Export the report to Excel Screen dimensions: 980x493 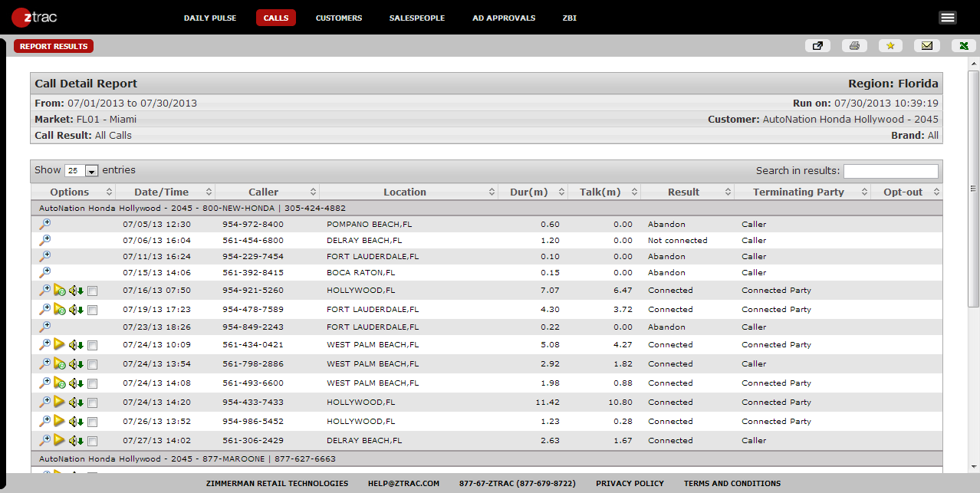point(963,46)
